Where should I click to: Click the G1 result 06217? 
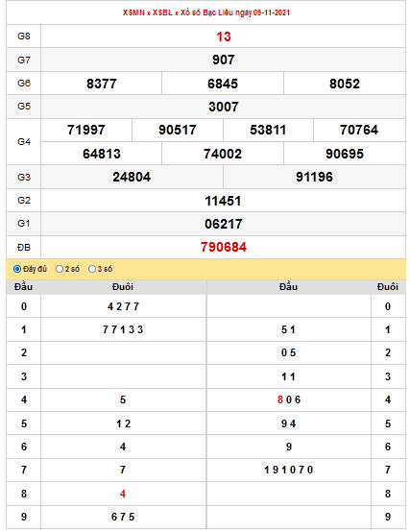tap(223, 224)
